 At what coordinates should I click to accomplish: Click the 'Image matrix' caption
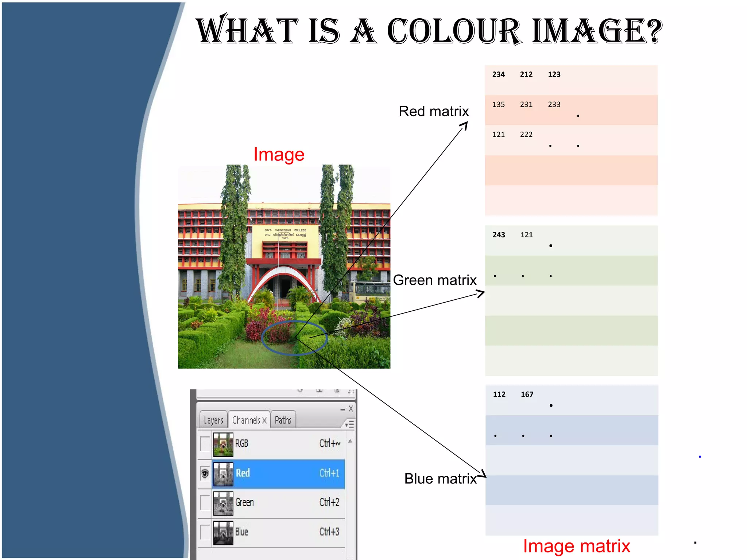pos(577,546)
